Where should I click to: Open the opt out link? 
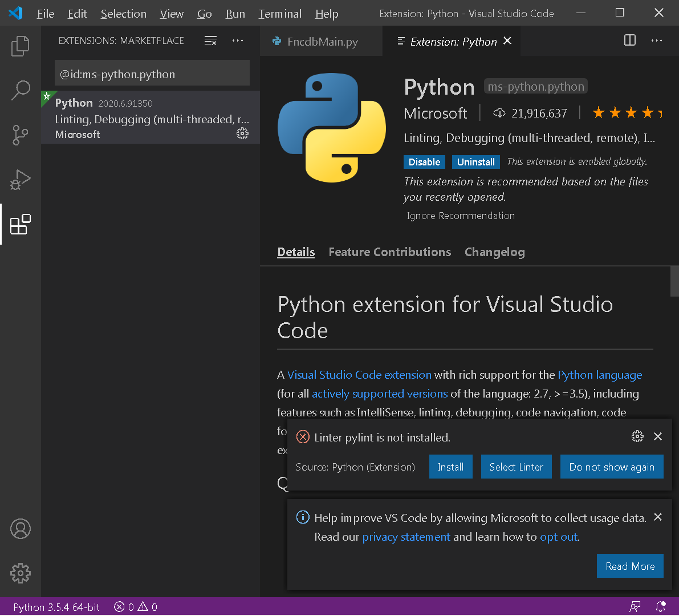pyautogui.click(x=559, y=537)
